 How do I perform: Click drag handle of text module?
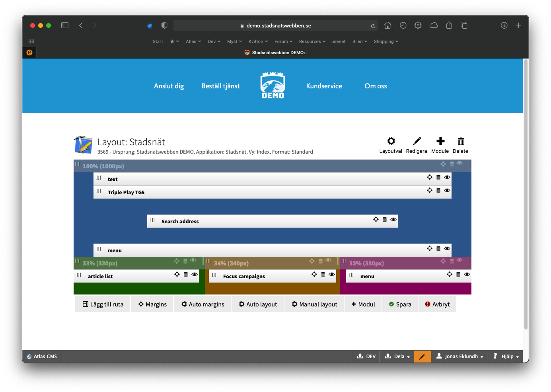pos(99,178)
